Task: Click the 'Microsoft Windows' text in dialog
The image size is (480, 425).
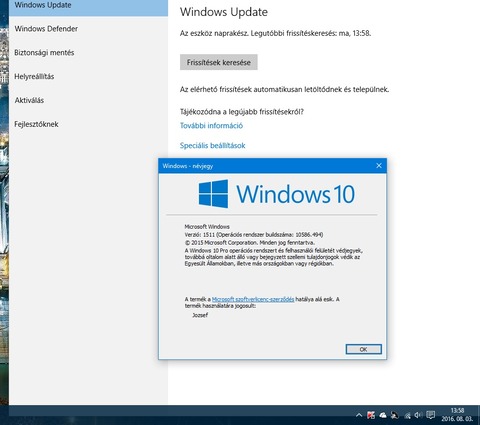Action: pos(207,226)
